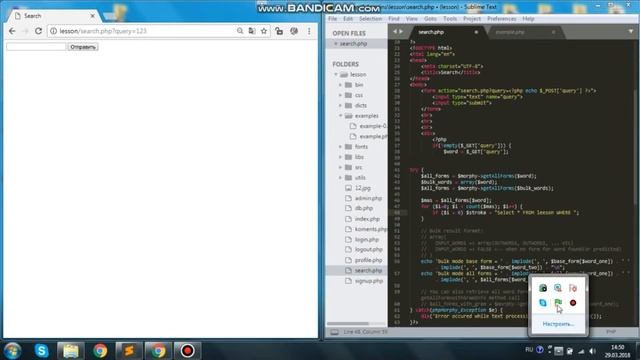Viewport: 640px width, 360px height.
Task: Expand the css folder
Action: [340, 95]
